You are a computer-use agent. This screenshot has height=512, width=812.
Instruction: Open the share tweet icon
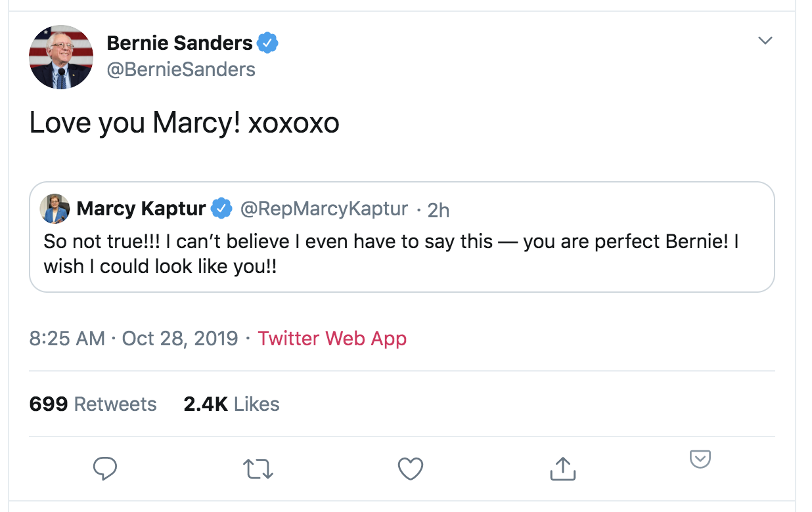coord(562,468)
